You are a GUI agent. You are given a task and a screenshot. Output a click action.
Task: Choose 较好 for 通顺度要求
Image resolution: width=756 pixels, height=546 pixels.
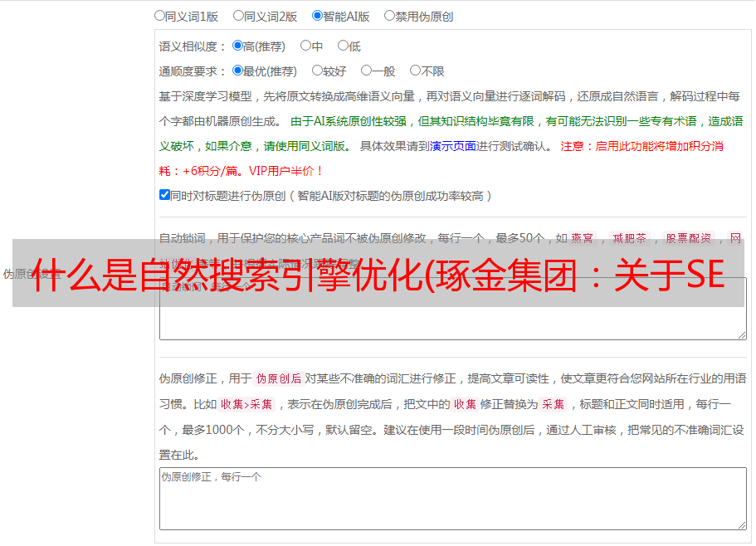317,71
